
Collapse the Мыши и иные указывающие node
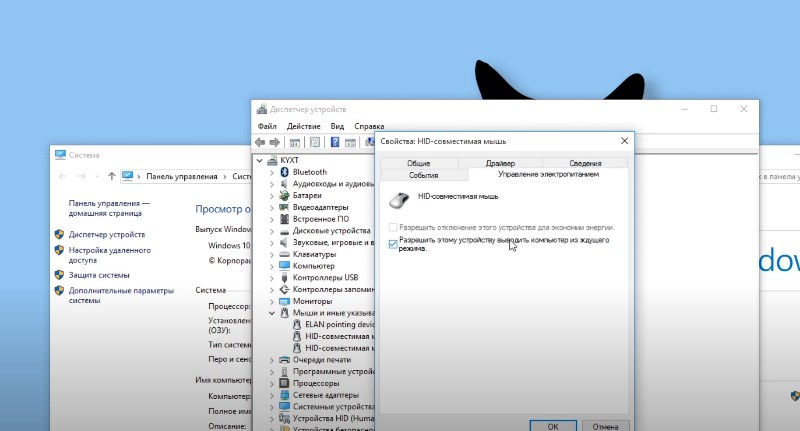coord(272,313)
